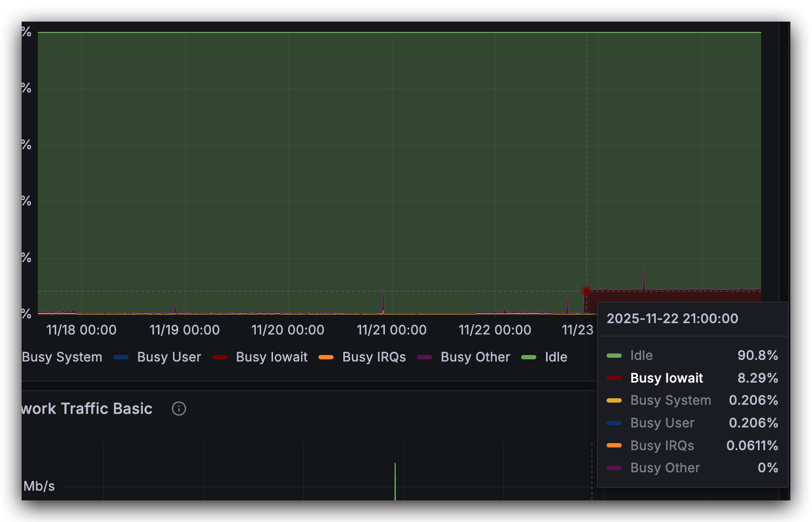
Task: Click the Idle green swatch in the legend
Action: [x=528, y=357]
